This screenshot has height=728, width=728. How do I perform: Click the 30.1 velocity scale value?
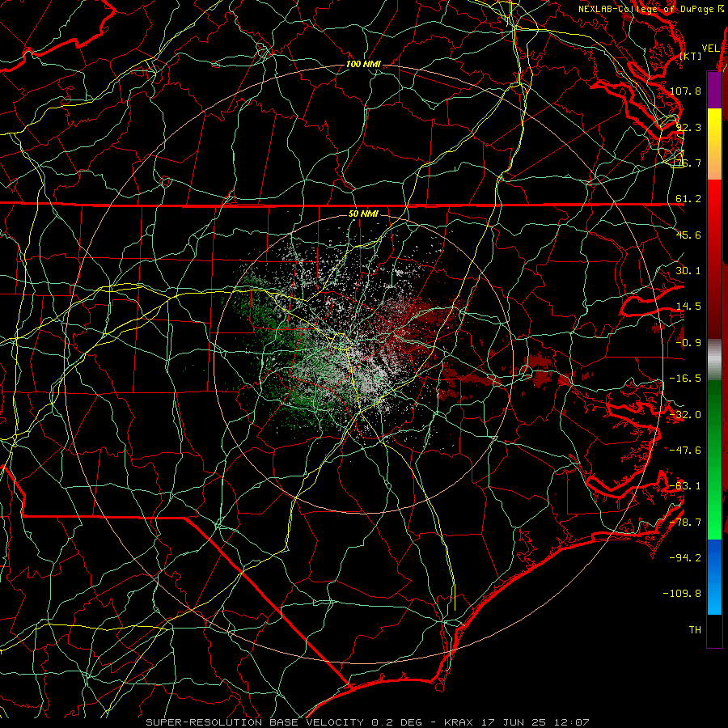click(688, 271)
